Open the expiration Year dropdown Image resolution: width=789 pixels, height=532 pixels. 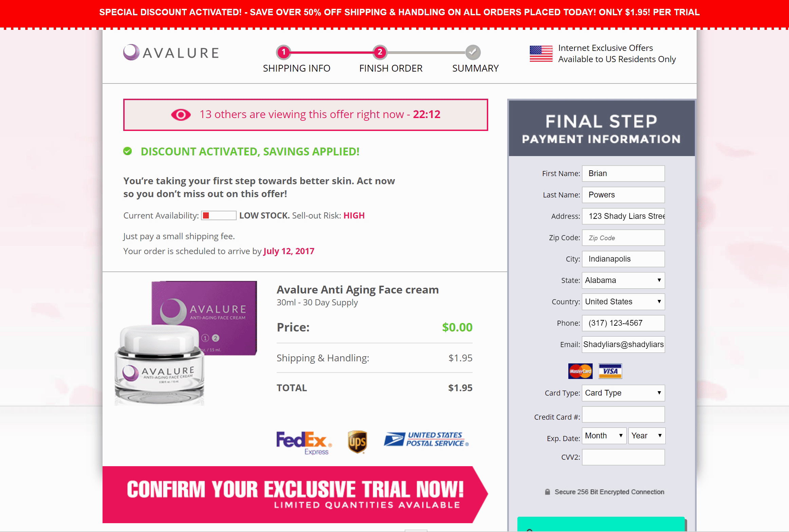(x=647, y=436)
